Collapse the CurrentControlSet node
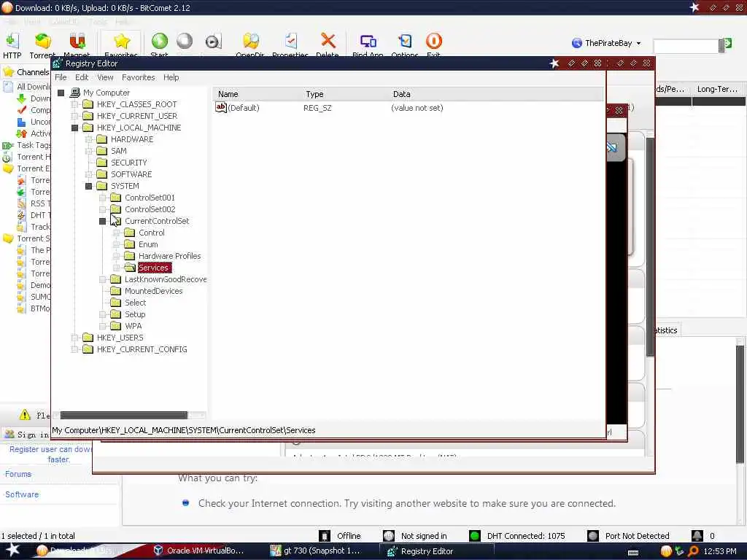 click(x=102, y=221)
